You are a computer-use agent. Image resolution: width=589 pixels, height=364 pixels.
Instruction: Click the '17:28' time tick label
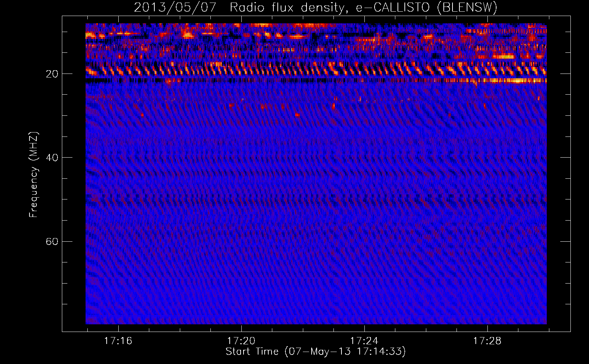(x=487, y=341)
